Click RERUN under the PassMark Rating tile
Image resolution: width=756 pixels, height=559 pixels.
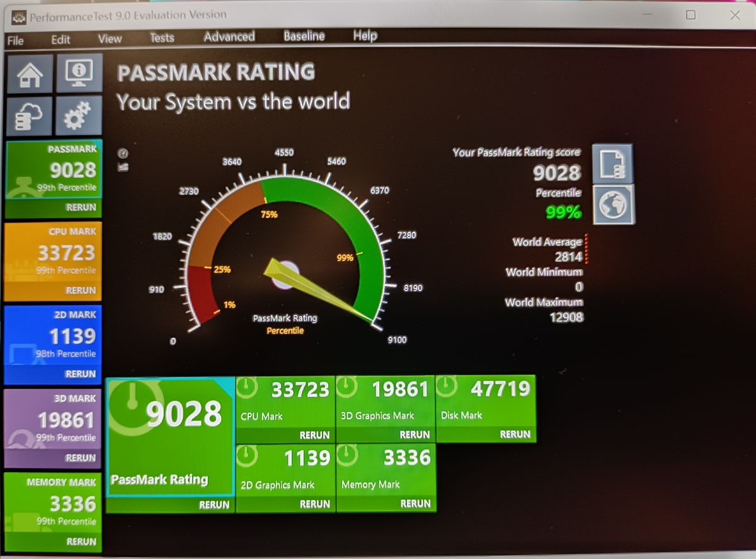click(x=215, y=505)
